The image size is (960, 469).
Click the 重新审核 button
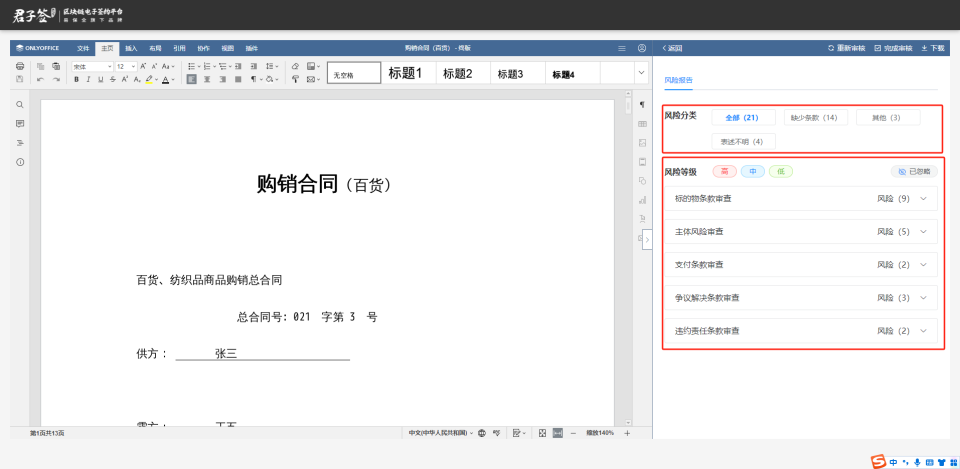pos(846,48)
